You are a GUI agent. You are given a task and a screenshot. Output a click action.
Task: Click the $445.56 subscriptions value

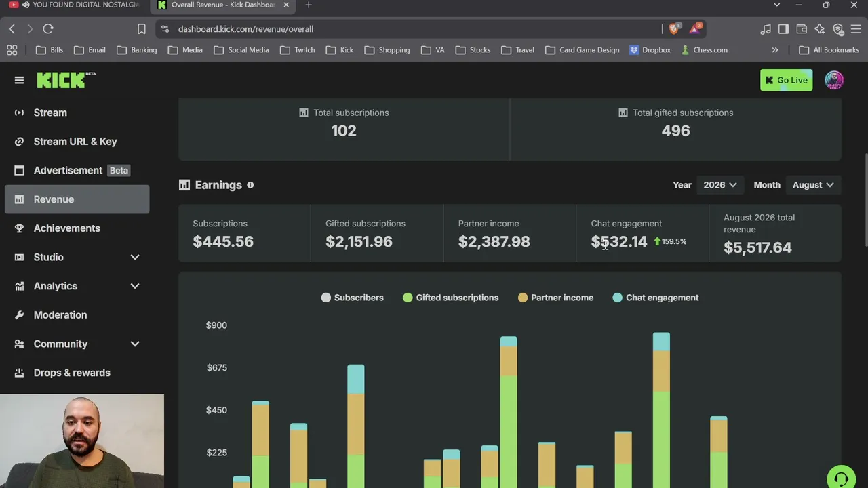tap(223, 241)
